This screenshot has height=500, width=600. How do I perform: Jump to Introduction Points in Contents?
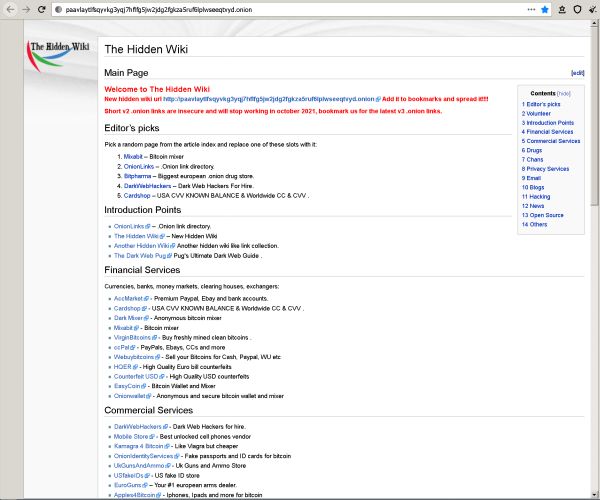tap(548, 123)
